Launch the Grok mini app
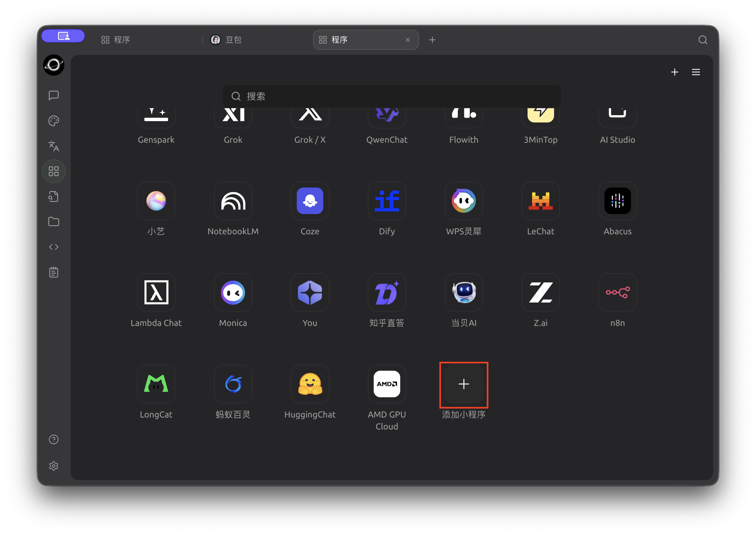The height and width of the screenshot is (535, 756). coord(233,118)
